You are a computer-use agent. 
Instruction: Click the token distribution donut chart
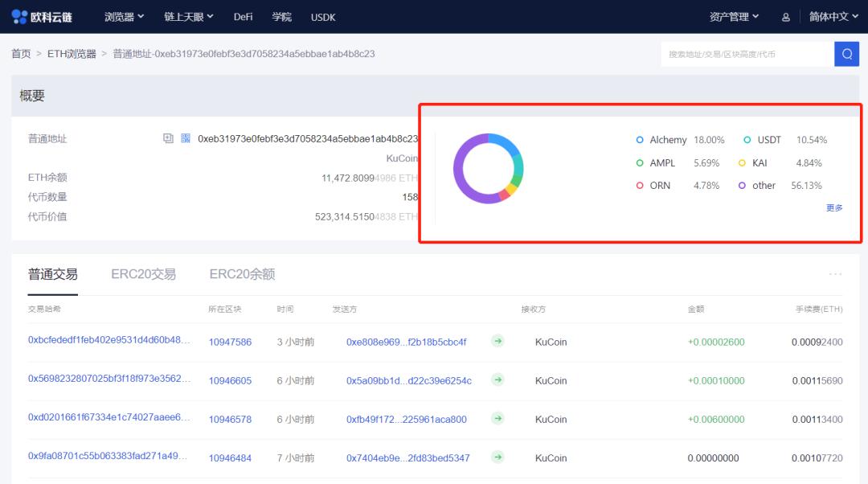point(489,168)
